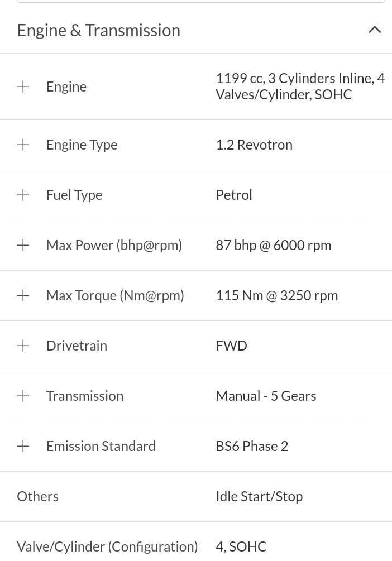This screenshot has width=392, height=561.
Task: Click the Manual - 5 Gears value
Action: pos(266,396)
